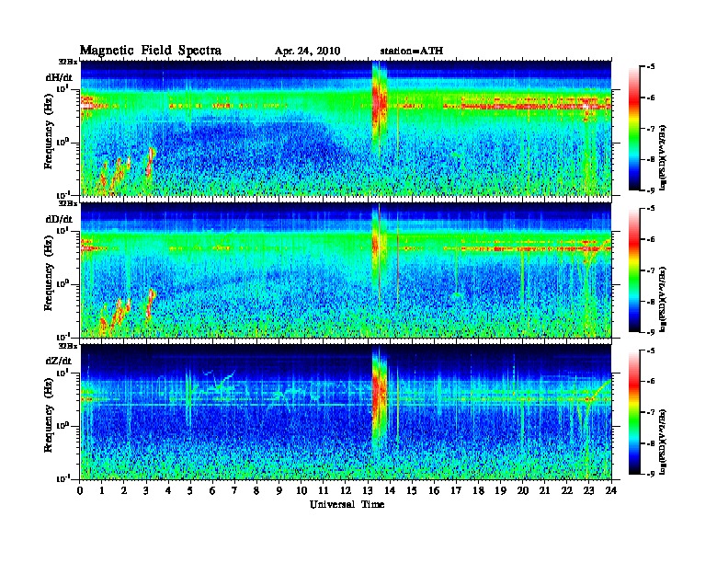Click hour tick '10' on the time axis
This screenshot has height=563, width=728.
tap(301, 491)
